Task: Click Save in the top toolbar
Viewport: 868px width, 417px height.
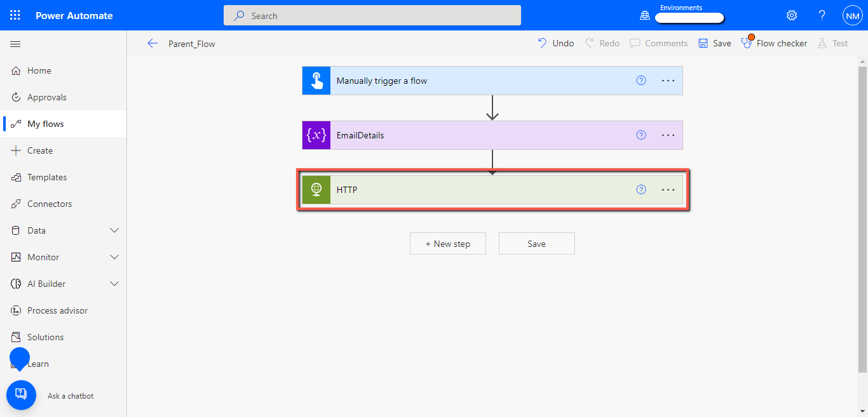Action: coord(714,43)
